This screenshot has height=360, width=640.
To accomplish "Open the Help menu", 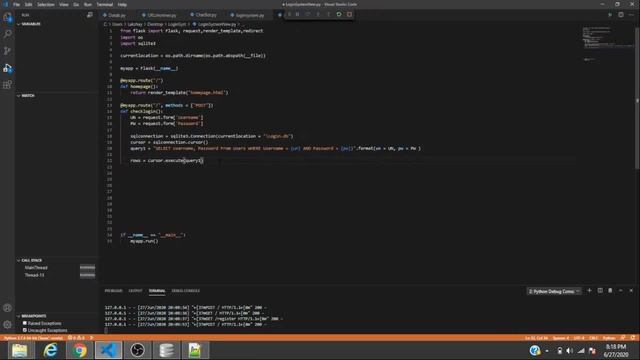I will pyautogui.click(x=122, y=4).
